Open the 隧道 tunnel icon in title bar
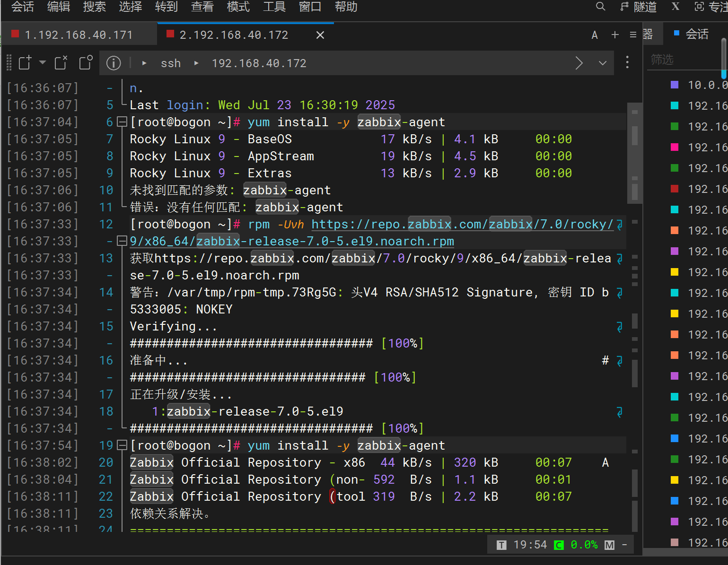This screenshot has width=728, height=565. (623, 7)
